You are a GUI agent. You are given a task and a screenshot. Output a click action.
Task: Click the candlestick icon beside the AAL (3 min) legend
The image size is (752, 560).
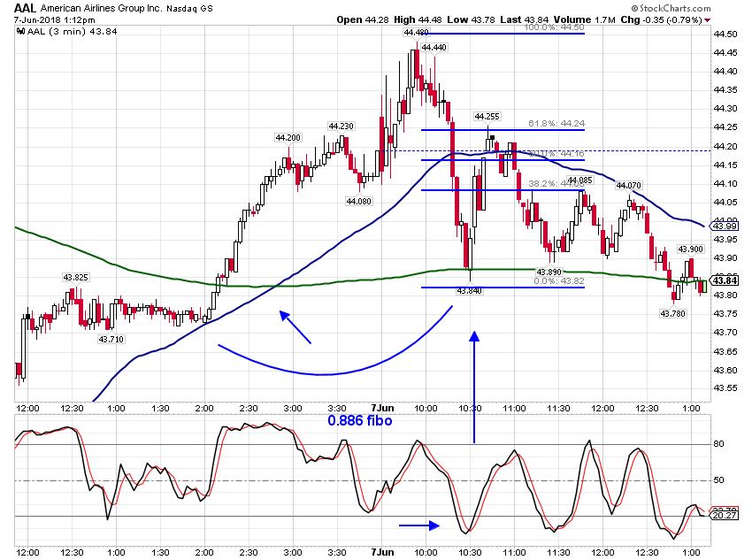click(x=20, y=32)
